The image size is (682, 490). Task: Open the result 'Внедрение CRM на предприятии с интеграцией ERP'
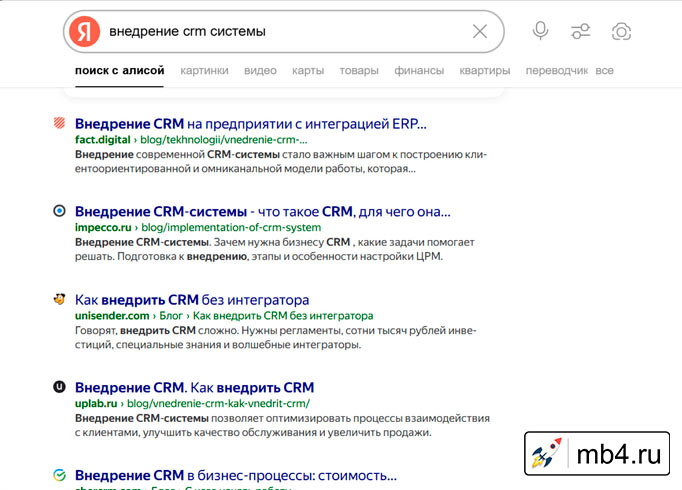(x=251, y=124)
